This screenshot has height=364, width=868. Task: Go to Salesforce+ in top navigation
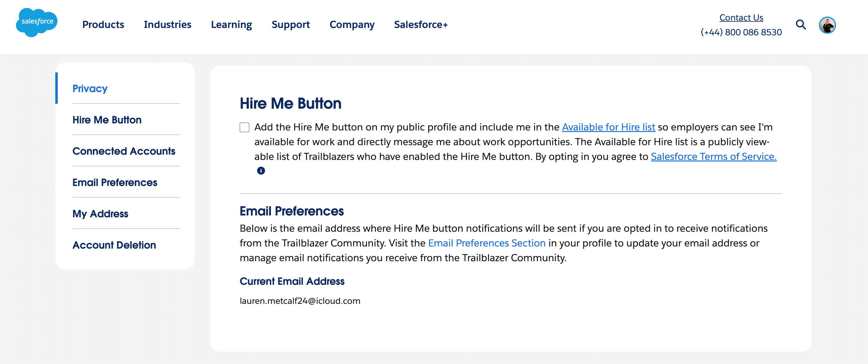coord(421,25)
